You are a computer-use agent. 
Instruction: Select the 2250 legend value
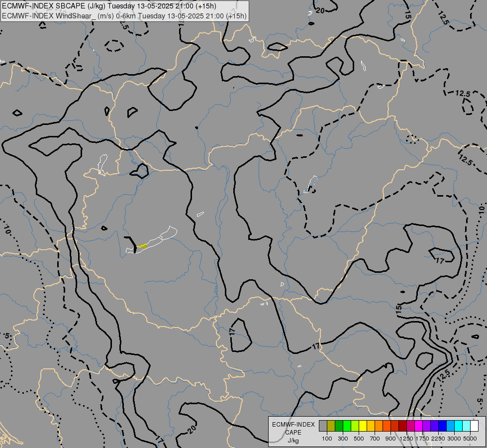click(x=438, y=439)
